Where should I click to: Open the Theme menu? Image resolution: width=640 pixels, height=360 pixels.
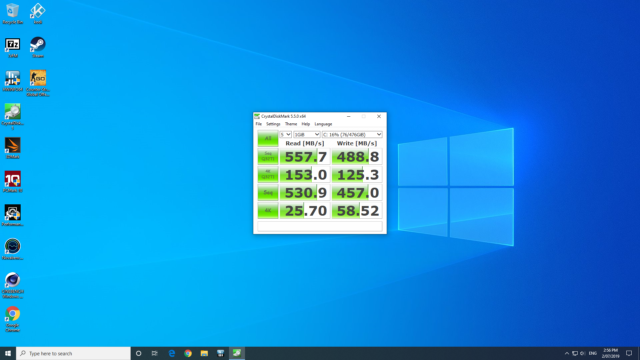coord(291,124)
